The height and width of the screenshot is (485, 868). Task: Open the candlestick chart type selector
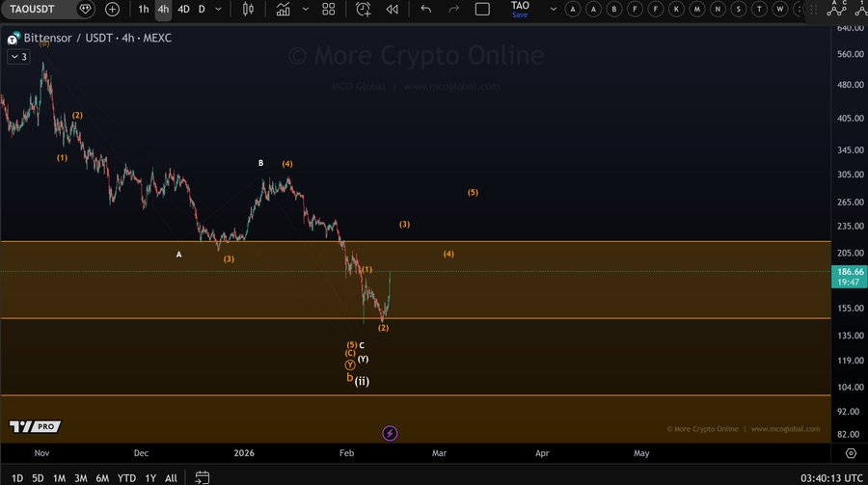point(248,10)
